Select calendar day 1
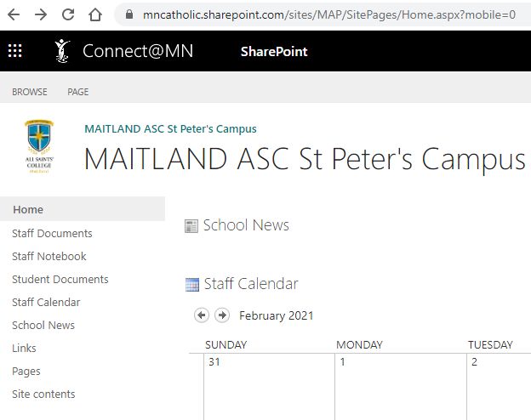531x420 pixels. (x=343, y=362)
